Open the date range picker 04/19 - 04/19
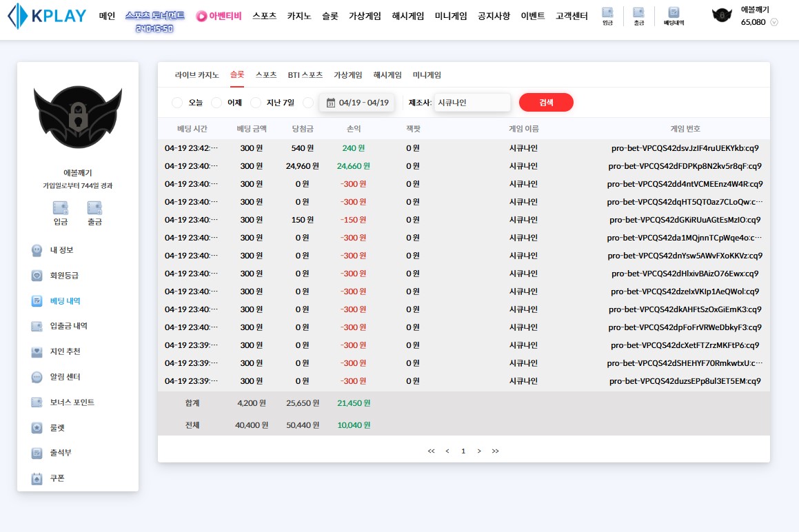 tap(357, 103)
